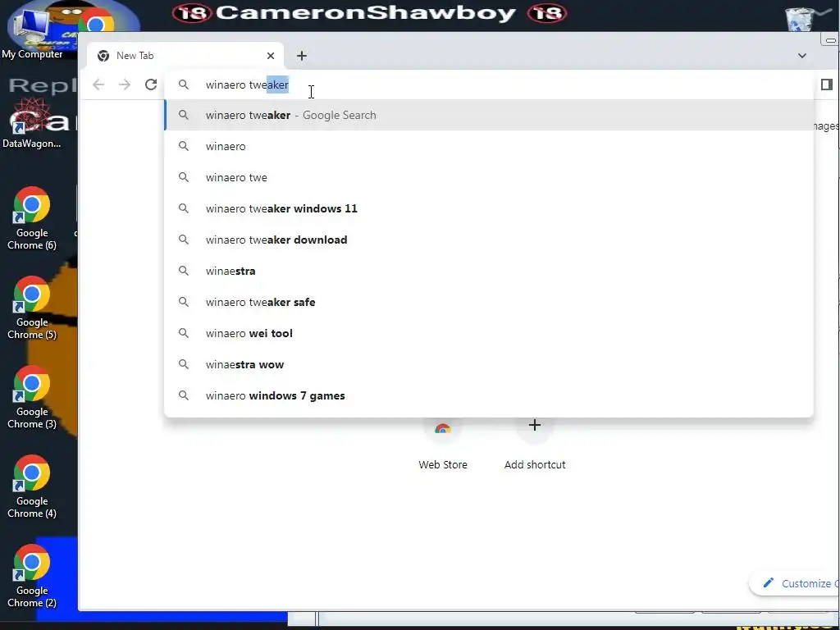Screen dimensions: 840x630
Task: Open Google Chrome (4) desktop shortcut
Action: point(32,487)
